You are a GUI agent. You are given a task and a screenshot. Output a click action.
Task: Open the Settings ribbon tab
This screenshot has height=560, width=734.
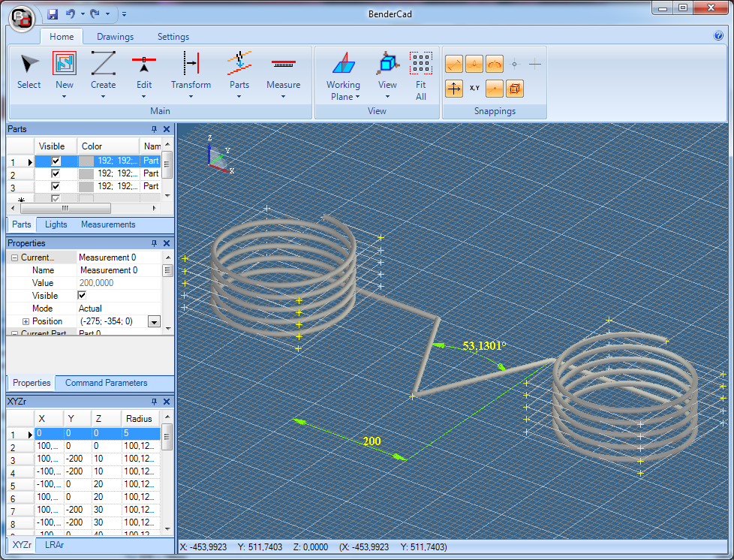pos(173,37)
